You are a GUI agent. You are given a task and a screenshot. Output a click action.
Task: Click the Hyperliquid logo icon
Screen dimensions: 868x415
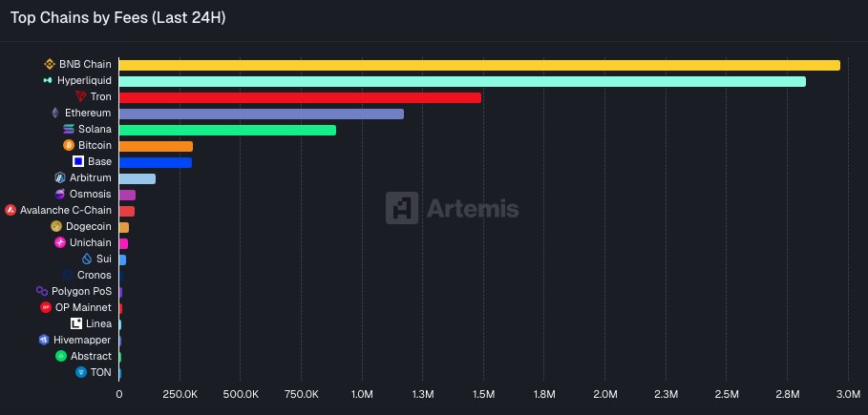coord(48,81)
